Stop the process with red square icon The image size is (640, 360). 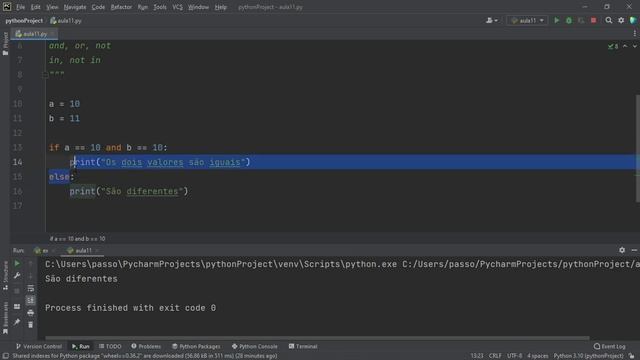593,20
